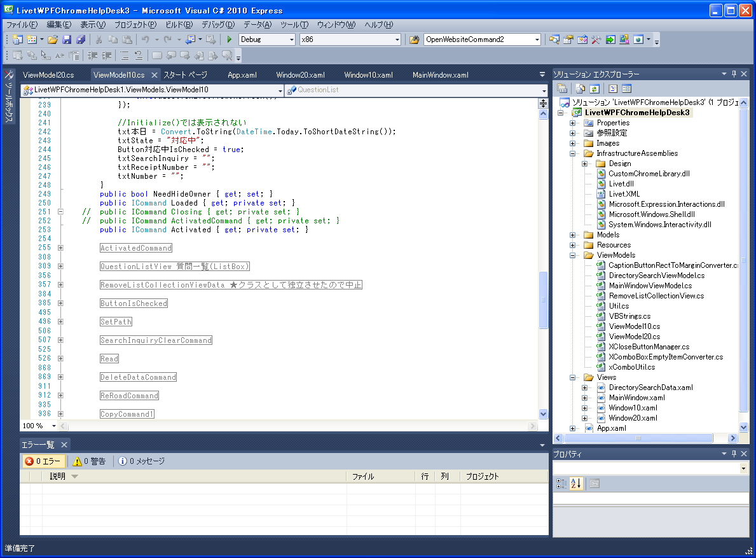756x558 pixels.
Task: Open the ファイル(F) menu
Action: click(22, 25)
